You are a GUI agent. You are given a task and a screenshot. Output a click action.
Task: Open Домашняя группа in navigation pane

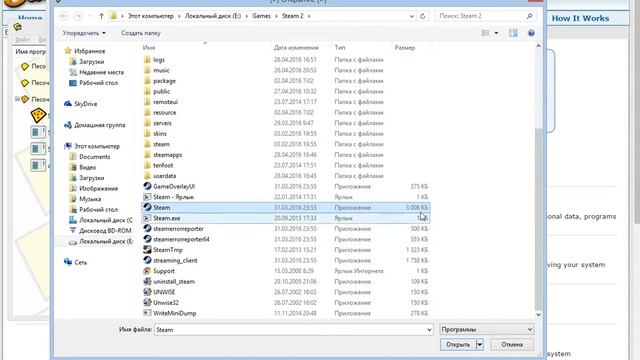click(95, 125)
